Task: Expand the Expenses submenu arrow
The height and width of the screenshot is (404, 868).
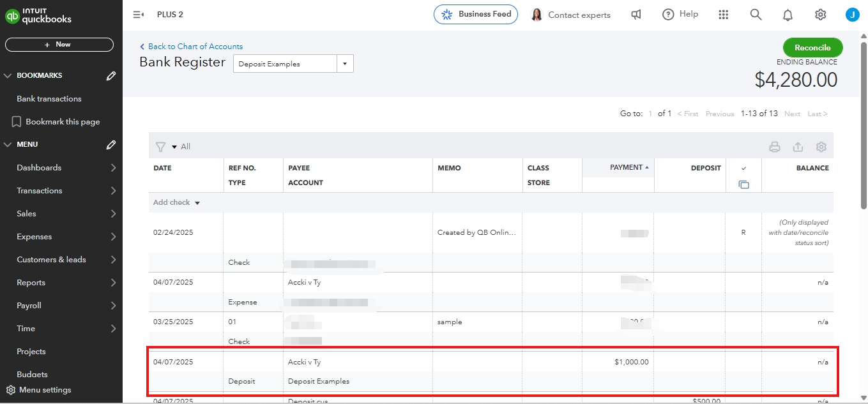Action: [x=113, y=237]
